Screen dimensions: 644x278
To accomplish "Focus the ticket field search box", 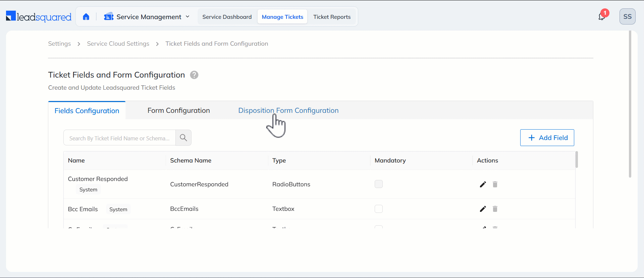I will coord(120,138).
